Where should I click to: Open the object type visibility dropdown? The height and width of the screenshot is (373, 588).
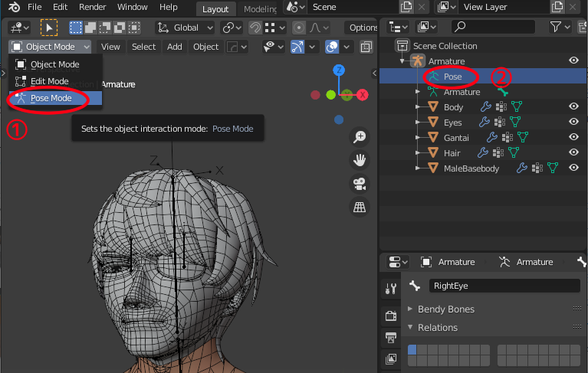[274, 47]
